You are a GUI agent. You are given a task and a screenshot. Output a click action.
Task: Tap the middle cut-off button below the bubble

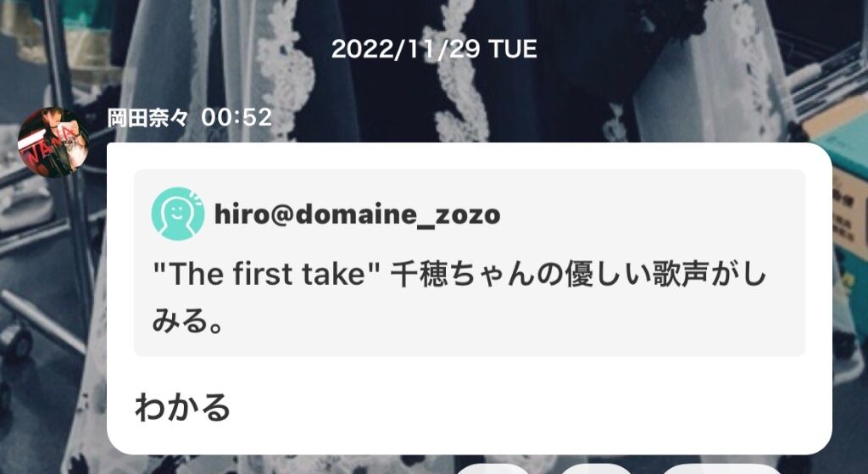coord(596,469)
